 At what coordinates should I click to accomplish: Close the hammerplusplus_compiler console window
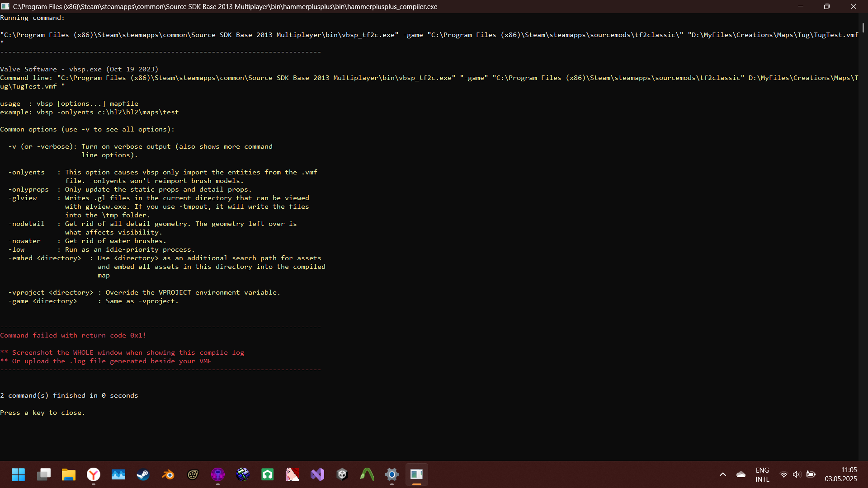pos(854,6)
